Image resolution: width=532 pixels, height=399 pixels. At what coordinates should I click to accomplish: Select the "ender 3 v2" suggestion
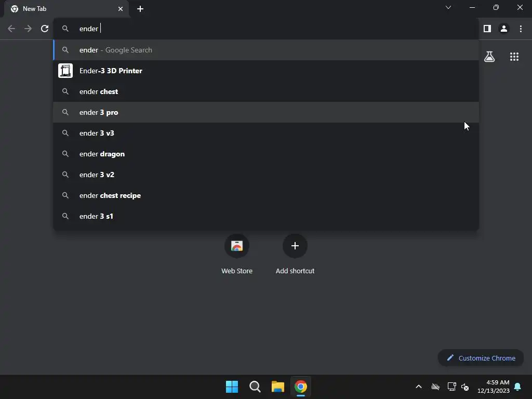266,175
